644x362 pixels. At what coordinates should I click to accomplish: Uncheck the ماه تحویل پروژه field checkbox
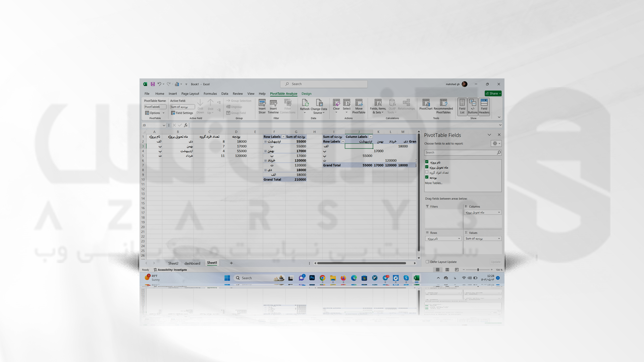427,167
